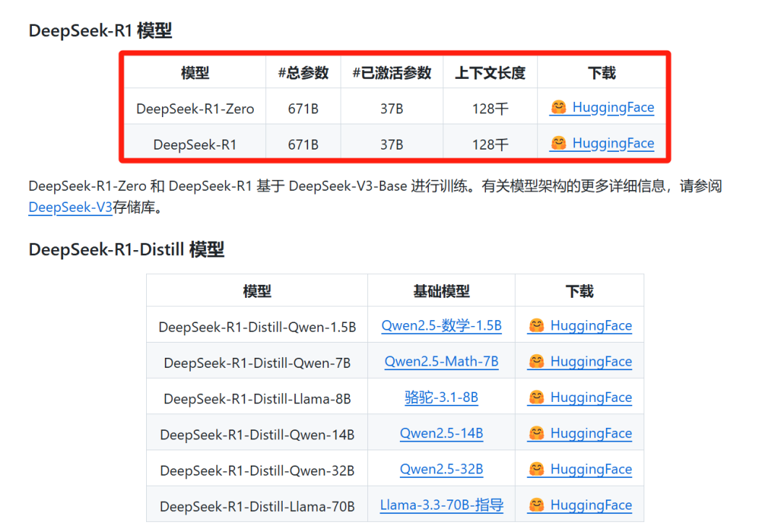Click the "基础模型" column header
Screen dimensions: 781x532
(441, 291)
